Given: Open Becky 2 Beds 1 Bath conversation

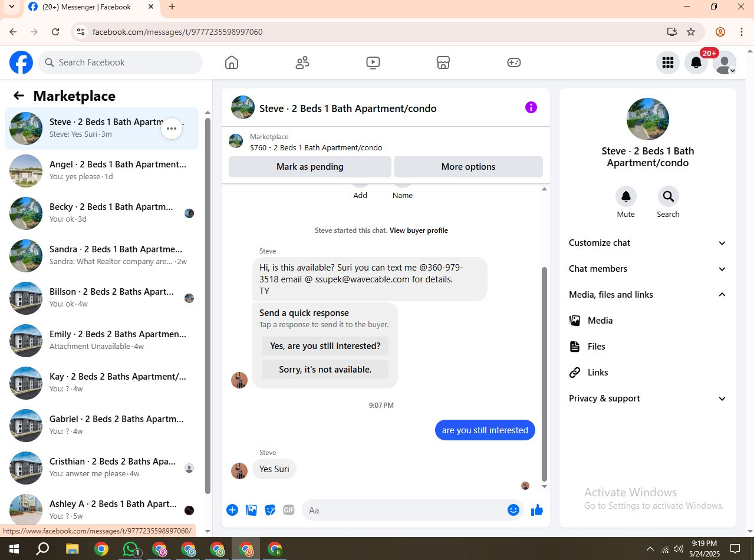Looking at the screenshot, I should click(x=101, y=213).
